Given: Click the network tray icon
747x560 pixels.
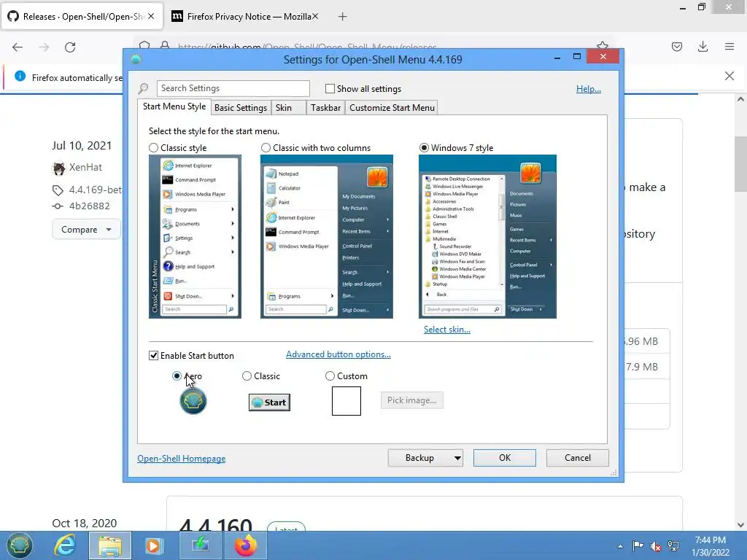Looking at the screenshot, I should pyautogui.click(x=673, y=545).
